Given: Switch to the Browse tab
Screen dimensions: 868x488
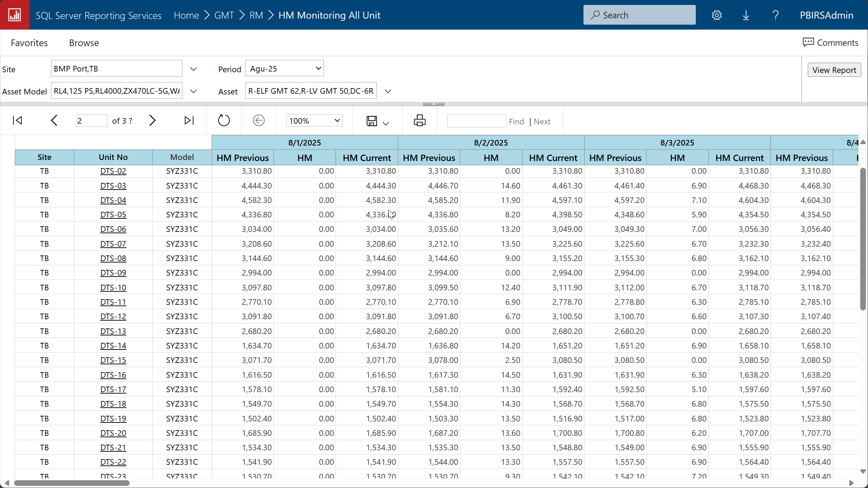Looking at the screenshot, I should point(84,43).
